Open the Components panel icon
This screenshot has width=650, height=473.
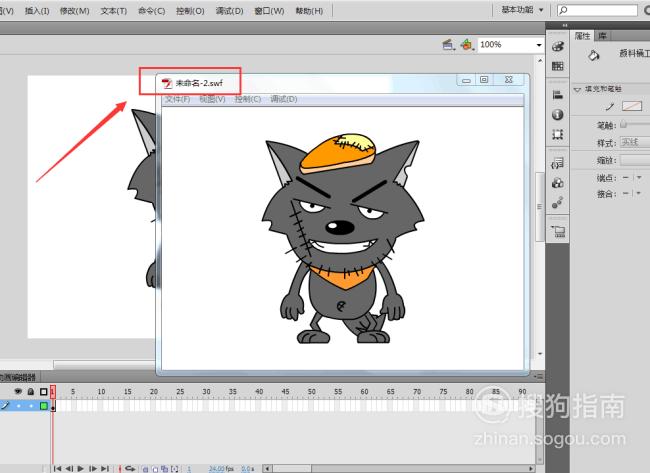[x=558, y=183]
